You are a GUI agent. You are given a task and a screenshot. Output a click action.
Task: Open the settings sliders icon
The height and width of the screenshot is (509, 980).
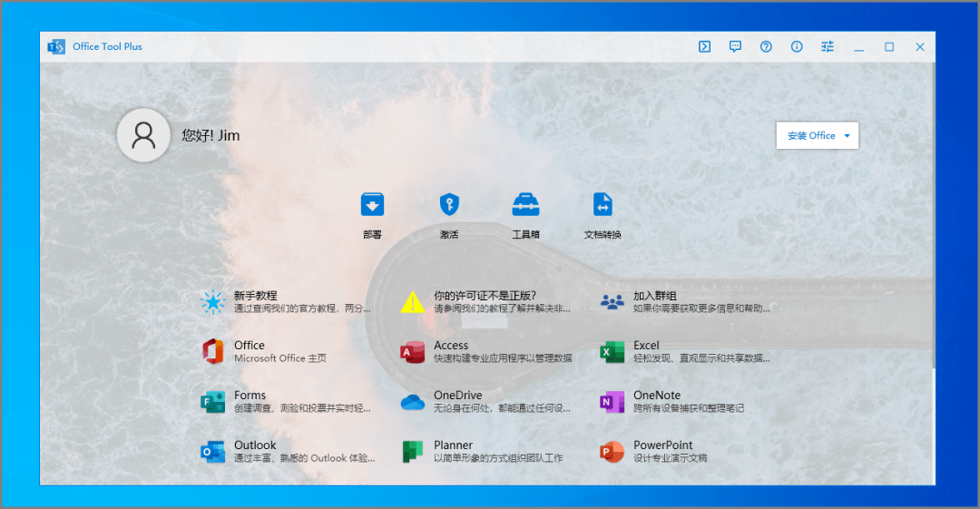[x=827, y=46]
